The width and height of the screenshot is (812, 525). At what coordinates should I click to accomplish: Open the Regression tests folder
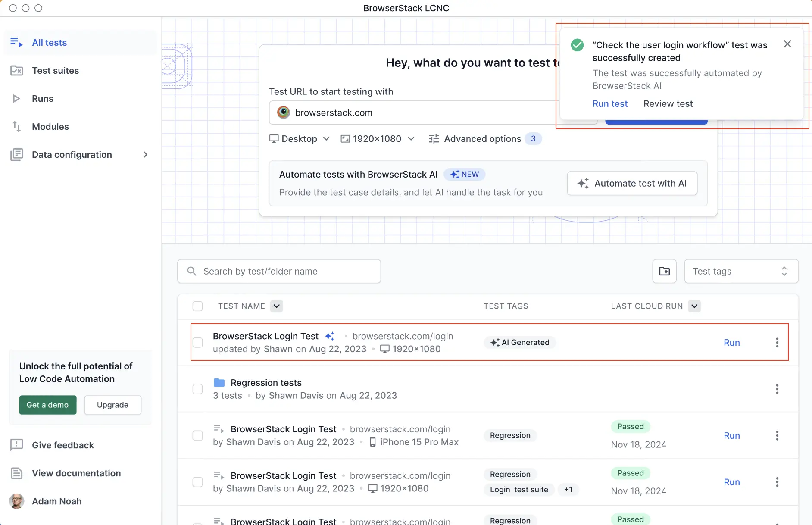click(x=266, y=383)
